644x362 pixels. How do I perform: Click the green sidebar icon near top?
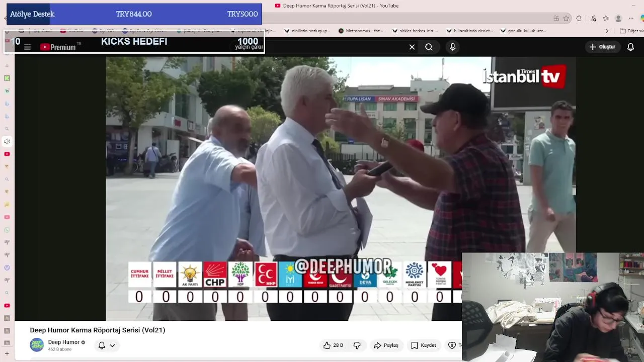click(7, 78)
